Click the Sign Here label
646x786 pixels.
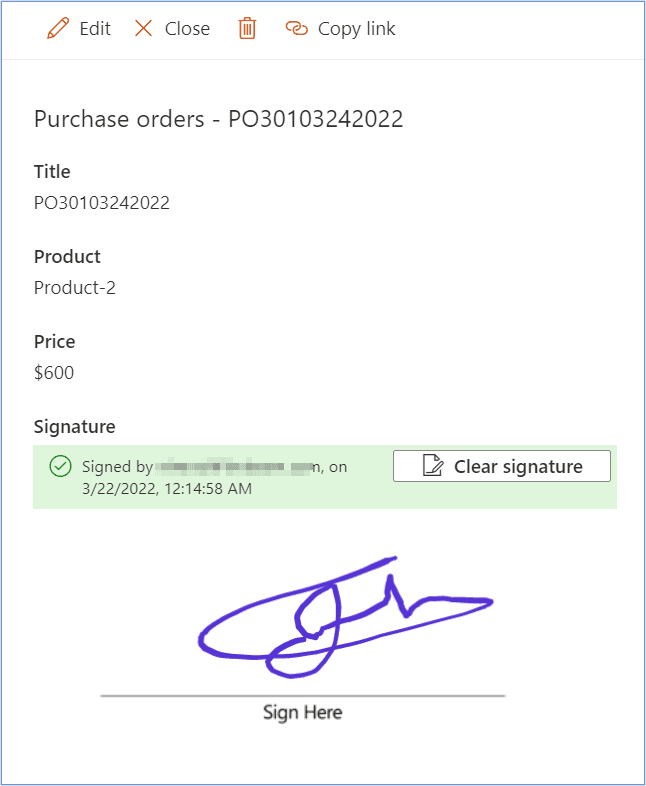click(303, 712)
